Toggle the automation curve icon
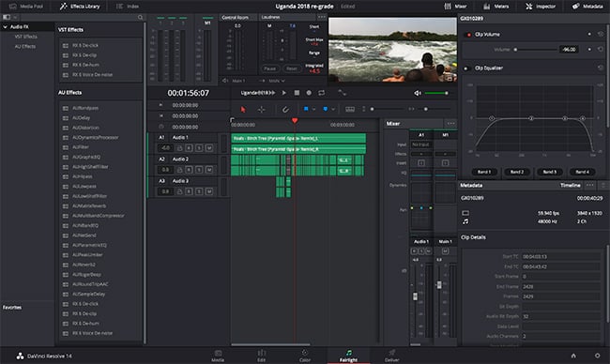The width and height of the screenshot is (610, 364). [x=342, y=93]
